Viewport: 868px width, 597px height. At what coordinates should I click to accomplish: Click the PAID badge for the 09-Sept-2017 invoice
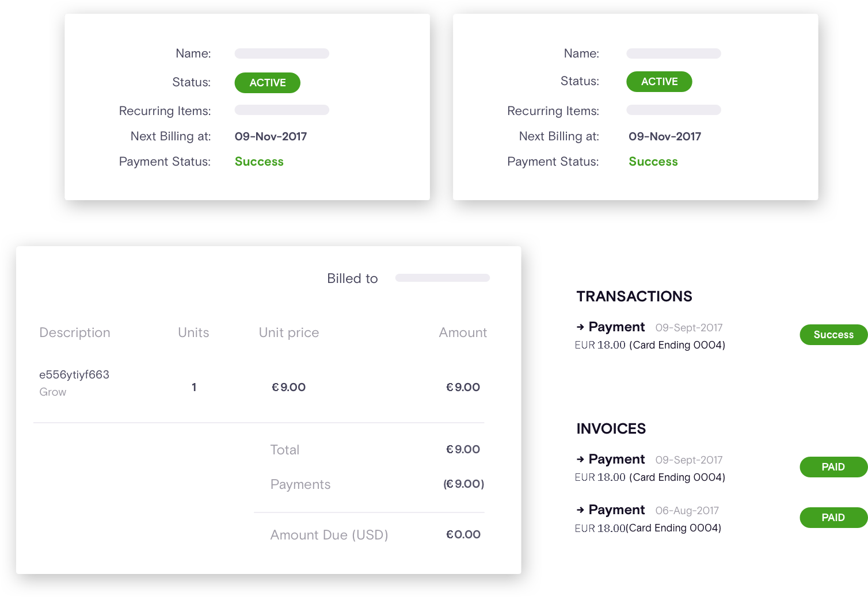point(833,467)
